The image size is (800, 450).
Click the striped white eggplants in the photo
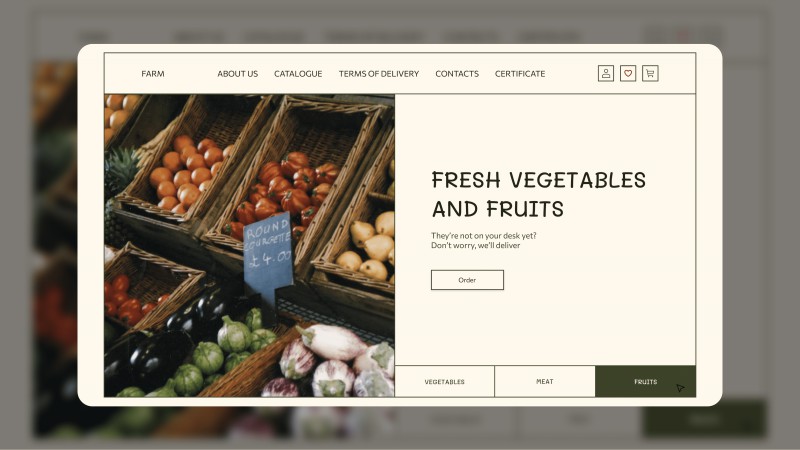tap(337, 361)
